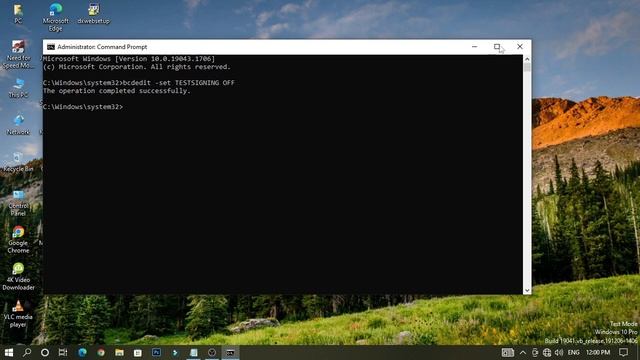Screen dimensions: 640x360
Task: Select VLC media player desktop icon
Action: click(18, 313)
